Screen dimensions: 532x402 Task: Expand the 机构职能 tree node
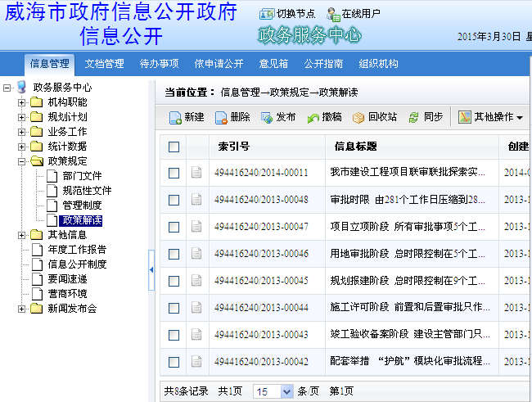(x=22, y=102)
